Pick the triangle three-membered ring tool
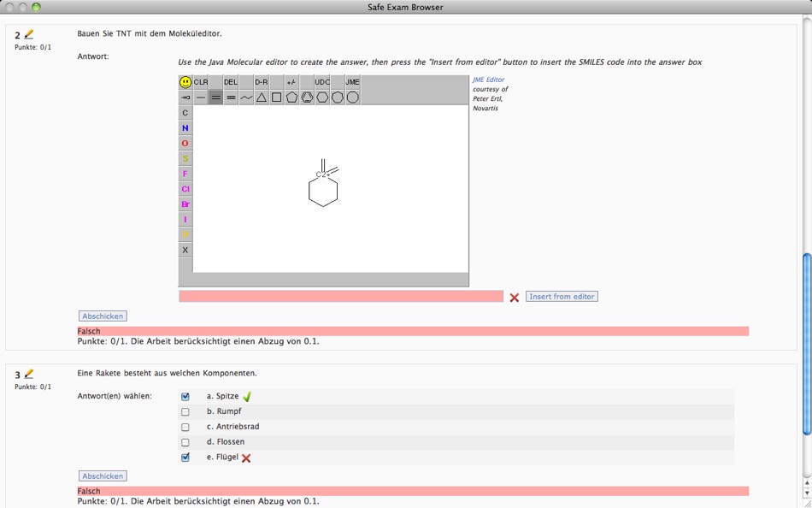The image size is (812, 508). pos(262,97)
